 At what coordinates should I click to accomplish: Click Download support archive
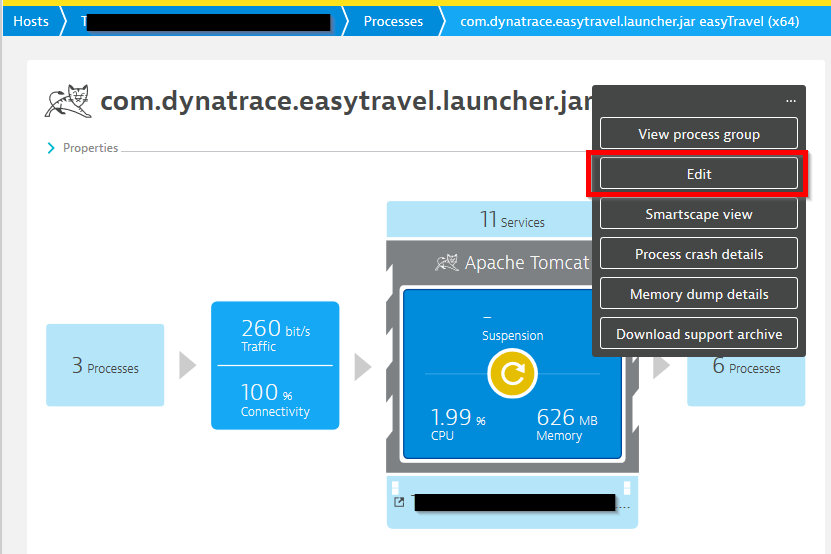(699, 334)
